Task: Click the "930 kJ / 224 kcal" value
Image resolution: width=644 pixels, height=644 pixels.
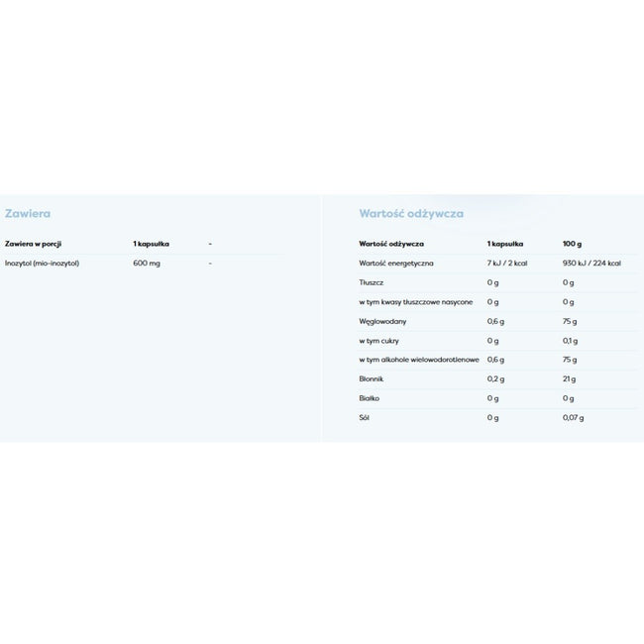Action: (591, 263)
